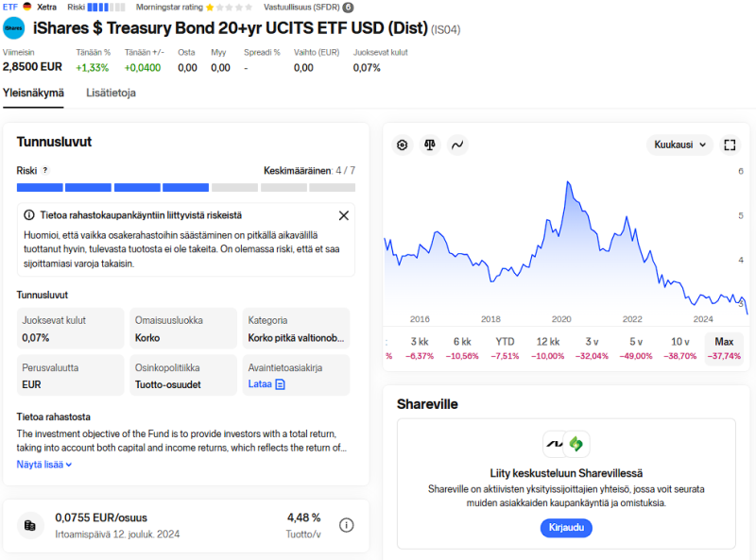Image resolution: width=756 pixels, height=560 pixels.
Task: Select the Yleisnäkymä tab
Action: coord(33,93)
